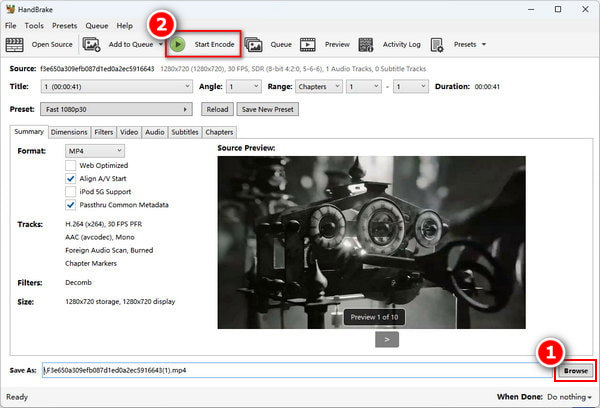Click the Decomb filter text

78,282
